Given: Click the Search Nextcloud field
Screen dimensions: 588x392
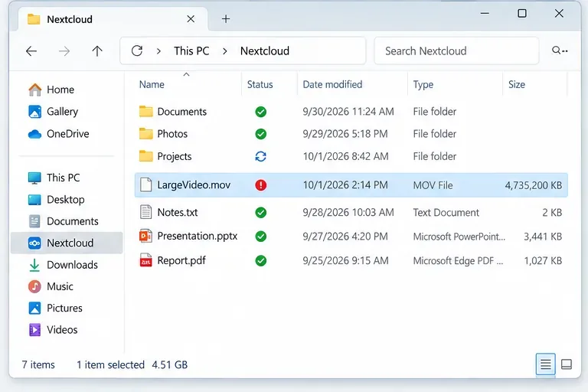Looking at the screenshot, I should pos(456,51).
